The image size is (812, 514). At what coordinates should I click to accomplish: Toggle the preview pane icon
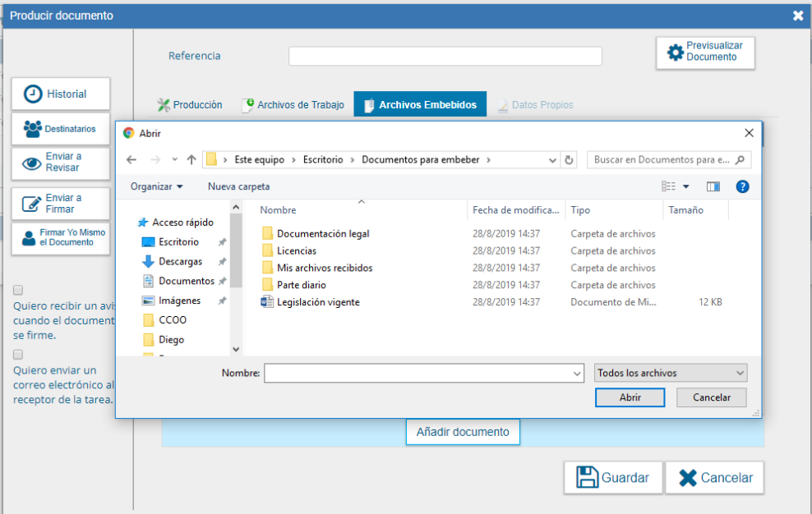(713, 186)
